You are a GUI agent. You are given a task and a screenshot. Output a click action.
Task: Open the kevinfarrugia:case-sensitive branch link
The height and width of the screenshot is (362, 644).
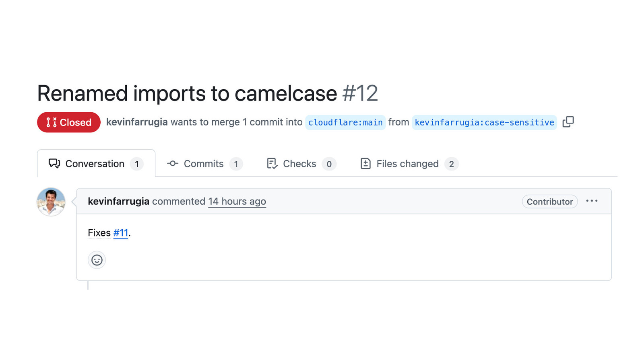pyautogui.click(x=484, y=122)
